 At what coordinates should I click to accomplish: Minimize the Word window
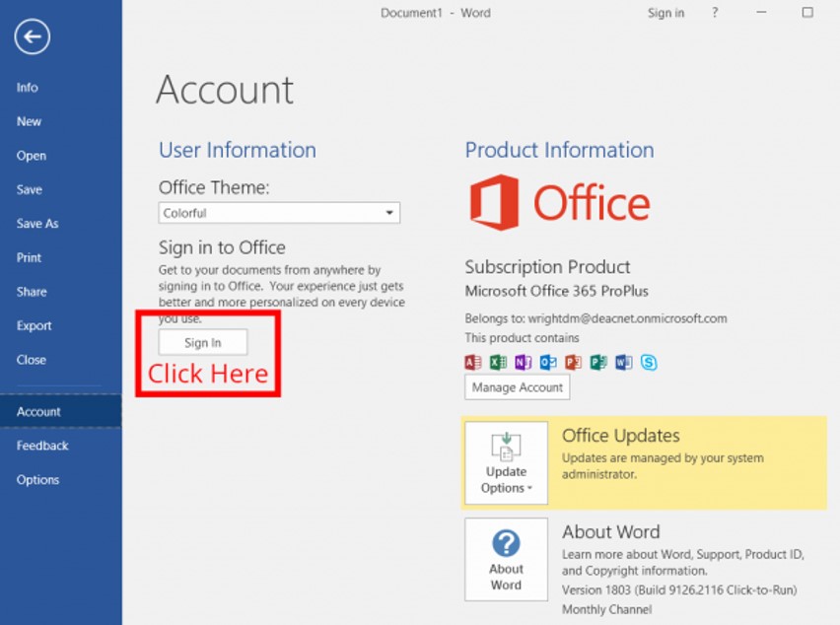pos(761,12)
